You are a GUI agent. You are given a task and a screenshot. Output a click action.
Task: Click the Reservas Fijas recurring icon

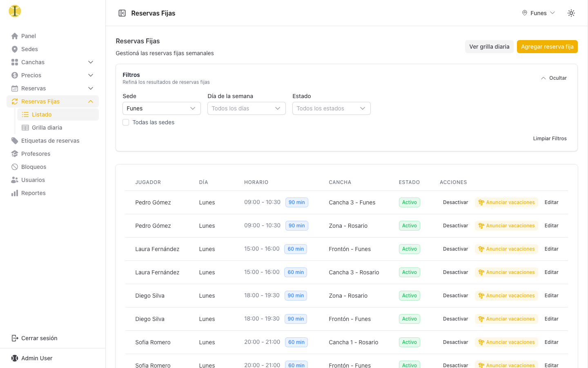[15, 101]
